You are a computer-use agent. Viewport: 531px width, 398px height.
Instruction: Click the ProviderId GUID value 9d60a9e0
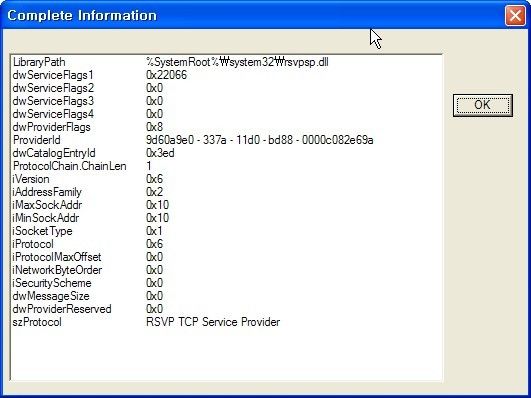[259, 140]
